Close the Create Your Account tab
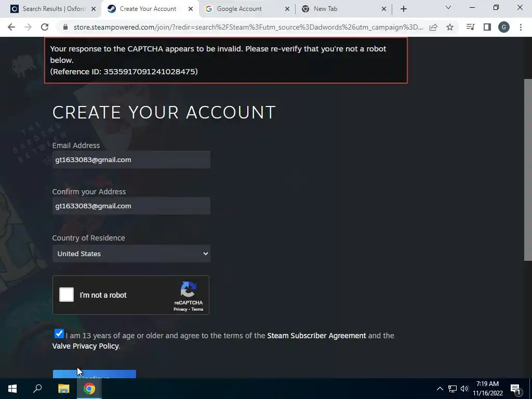Image resolution: width=532 pixels, height=399 pixels. 191,9
